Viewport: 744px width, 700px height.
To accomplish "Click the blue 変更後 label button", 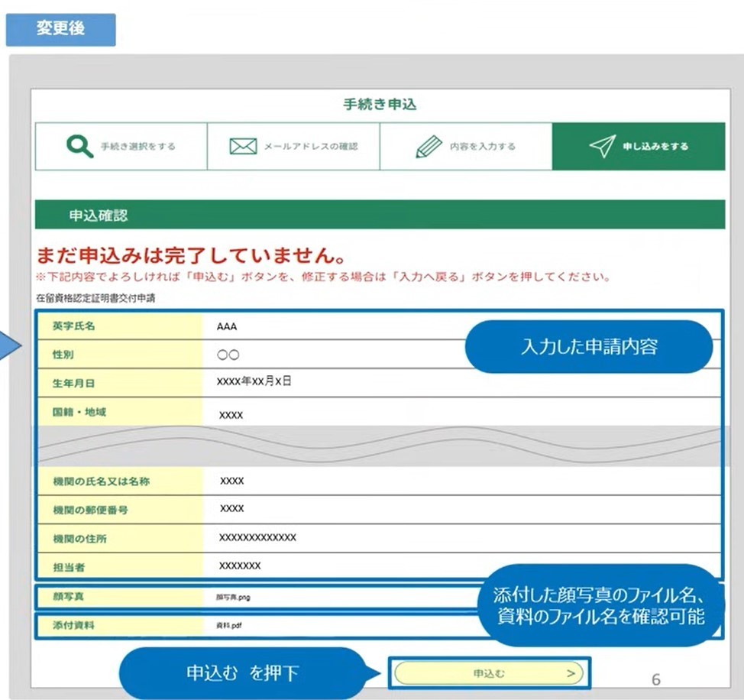I will point(60,30).
